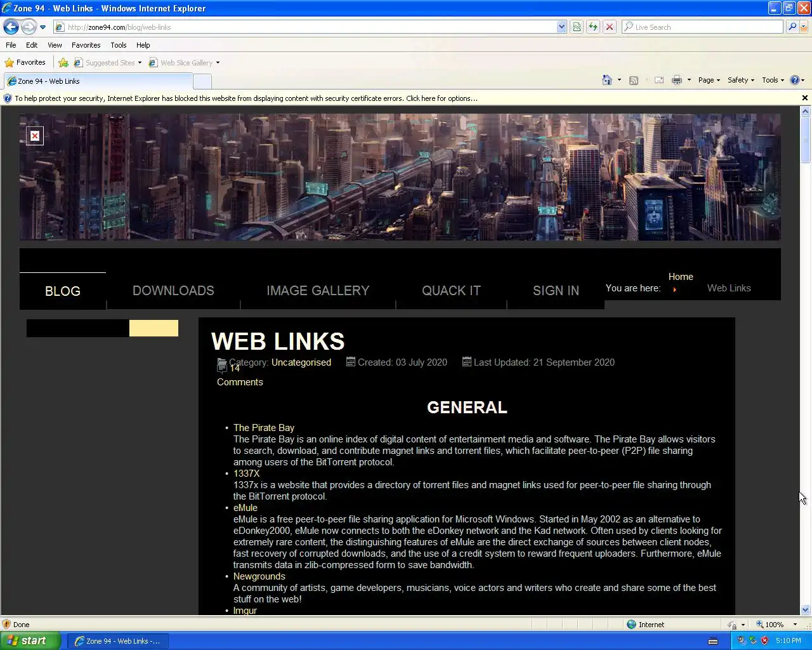The width and height of the screenshot is (812, 650).
Task: Open the 1337X link
Action: pos(246,474)
